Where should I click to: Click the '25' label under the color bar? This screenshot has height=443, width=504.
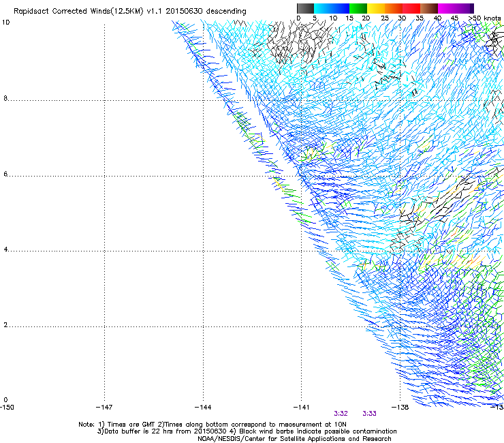pyautogui.click(x=384, y=18)
